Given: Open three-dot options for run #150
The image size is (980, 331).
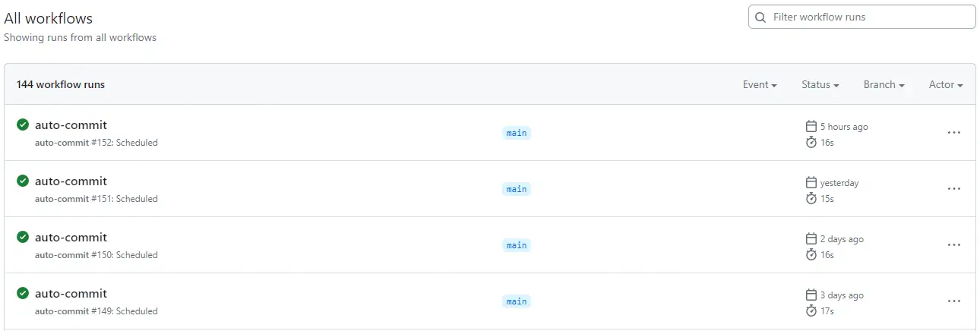Looking at the screenshot, I should pos(954,245).
